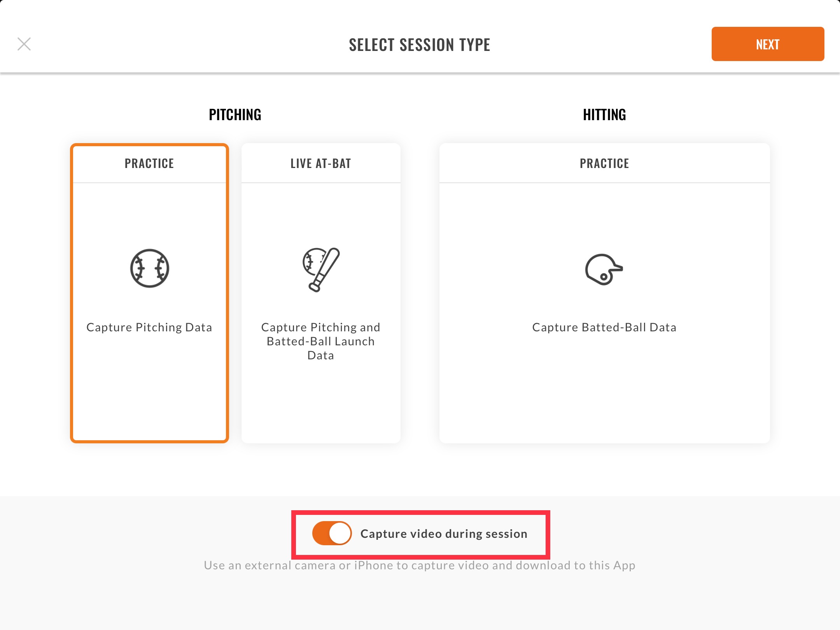
Task: Select the hitting PRACTICE card header
Action: click(x=604, y=163)
